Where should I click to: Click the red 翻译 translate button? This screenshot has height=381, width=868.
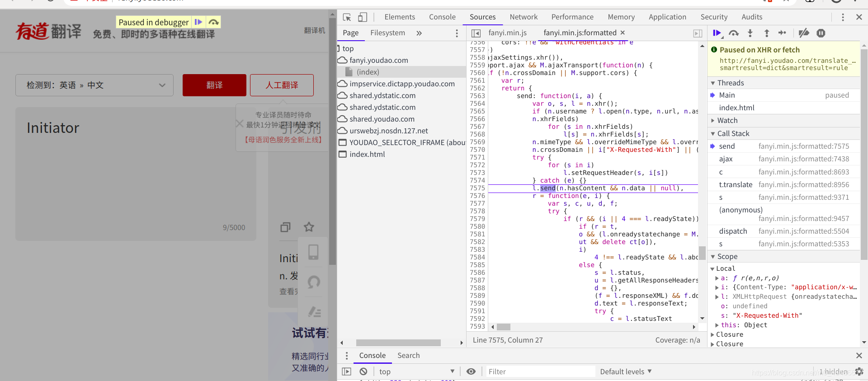tap(214, 85)
